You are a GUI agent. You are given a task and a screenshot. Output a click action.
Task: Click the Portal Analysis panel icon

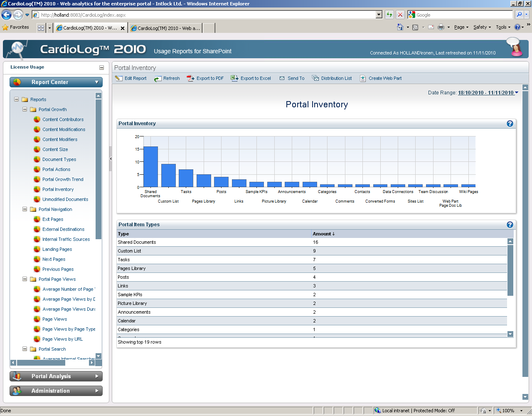pyautogui.click(x=17, y=376)
